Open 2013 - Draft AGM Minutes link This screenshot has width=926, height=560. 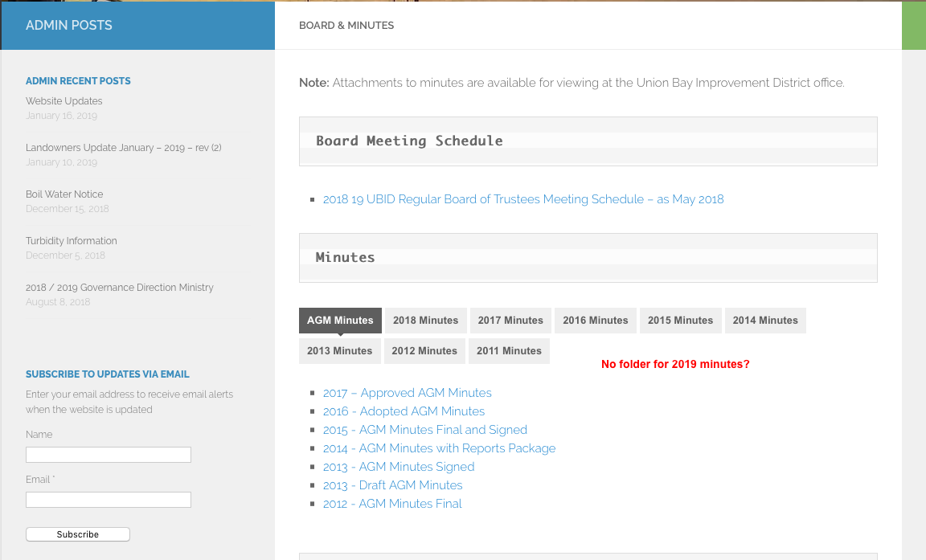click(392, 485)
